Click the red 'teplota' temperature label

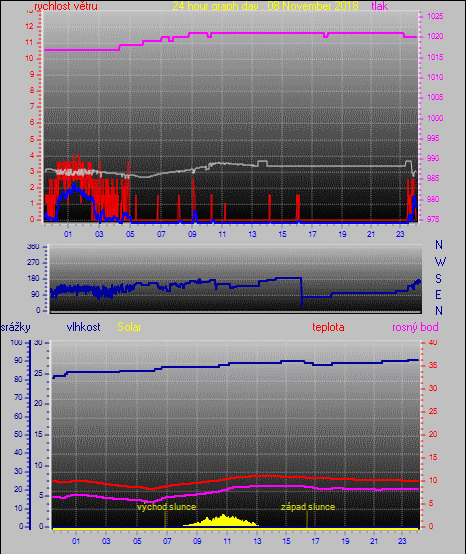(328, 327)
